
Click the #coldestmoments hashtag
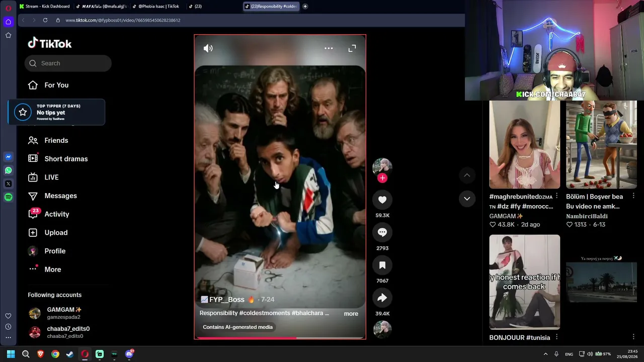pyautogui.click(x=264, y=313)
